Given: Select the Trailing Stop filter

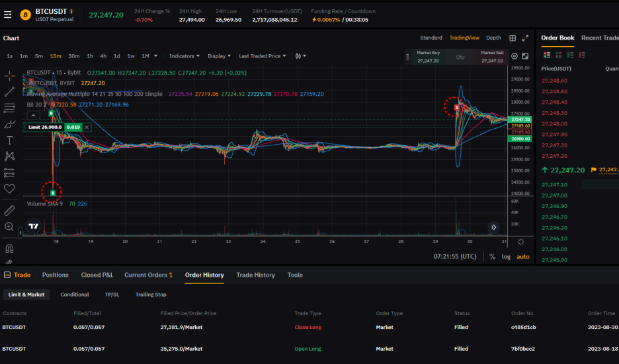Looking at the screenshot, I should [x=151, y=295].
